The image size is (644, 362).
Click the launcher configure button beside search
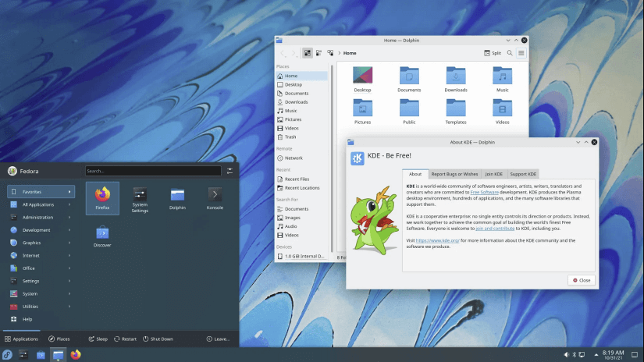(230, 171)
